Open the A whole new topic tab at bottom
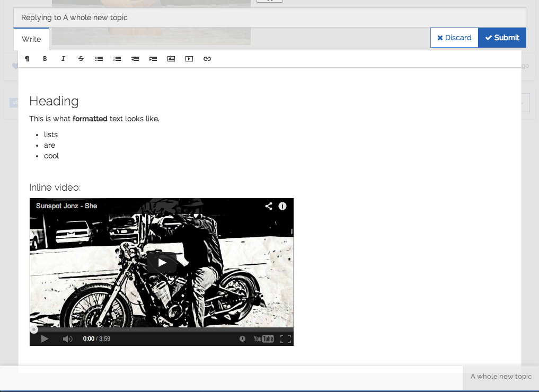 point(501,377)
